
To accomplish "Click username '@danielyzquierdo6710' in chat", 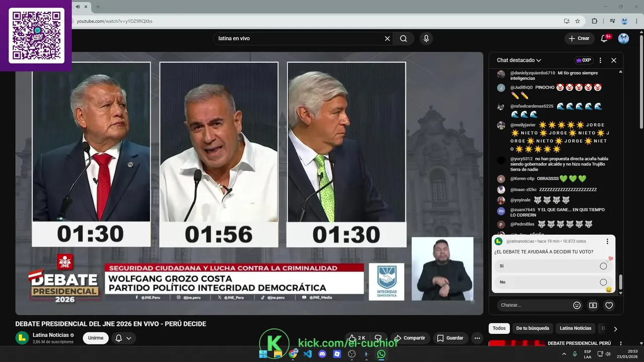I will pos(532,73).
